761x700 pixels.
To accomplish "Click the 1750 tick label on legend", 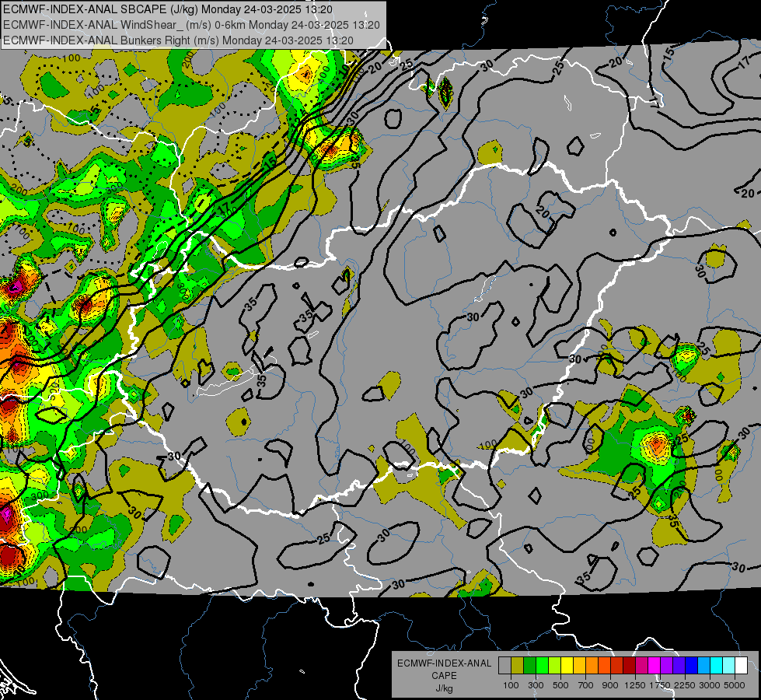I will pyautogui.click(x=660, y=685).
